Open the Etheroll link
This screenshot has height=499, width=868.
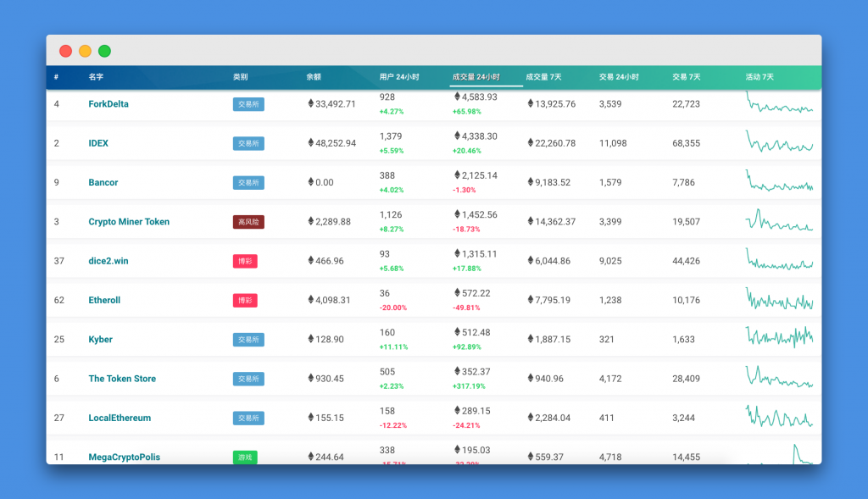pyautogui.click(x=104, y=301)
